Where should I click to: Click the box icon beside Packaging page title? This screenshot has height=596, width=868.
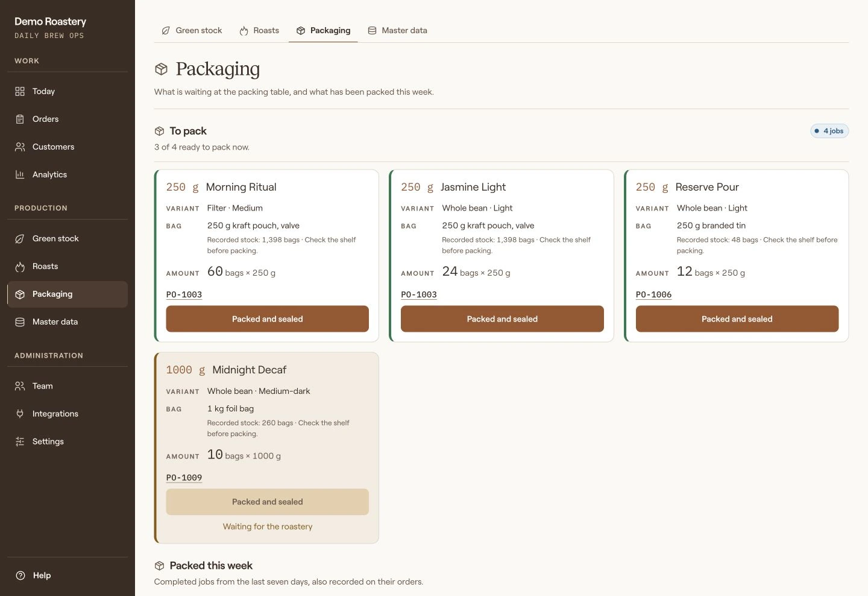click(x=161, y=69)
